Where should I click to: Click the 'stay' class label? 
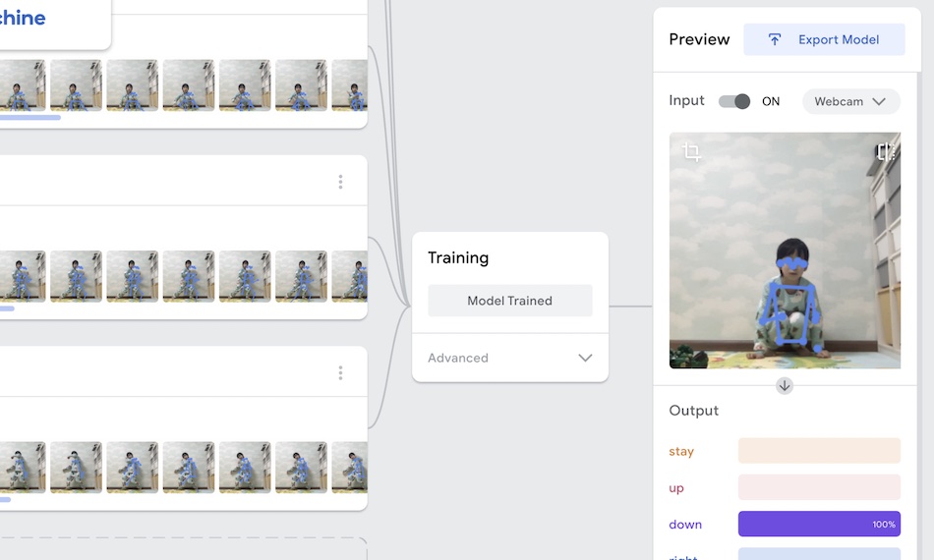pyautogui.click(x=681, y=451)
